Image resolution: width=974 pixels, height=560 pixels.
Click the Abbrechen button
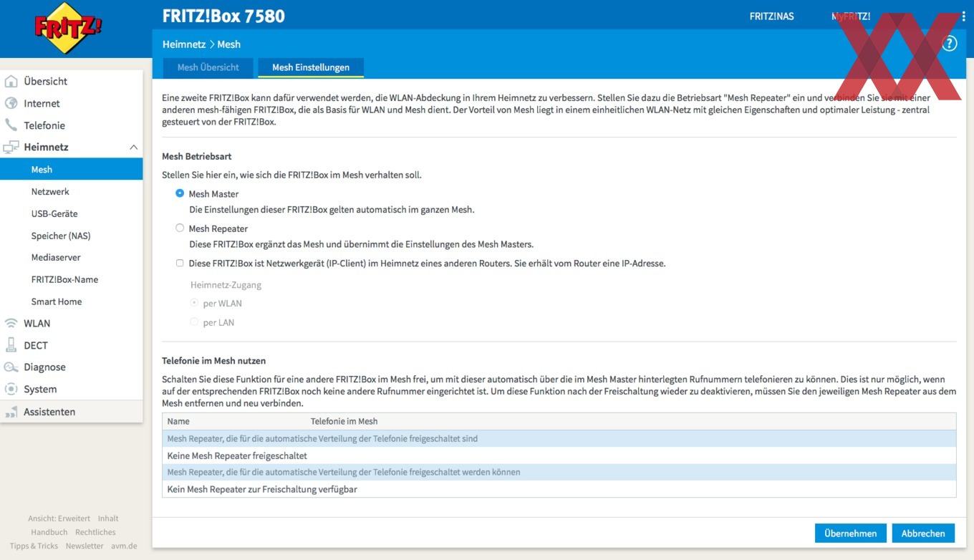(x=923, y=533)
